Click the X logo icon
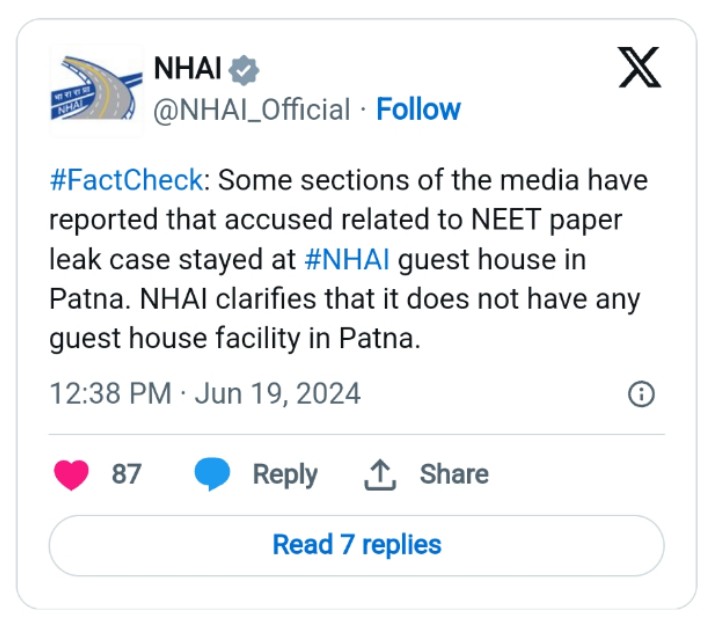The width and height of the screenshot is (706, 619). 639,67
